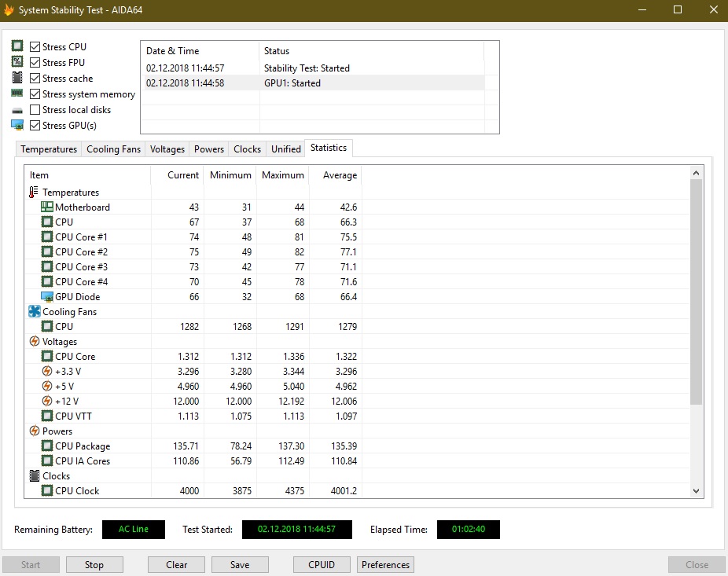The image size is (728, 576).
Task: Click the system memory RAM stick icon
Action: coord(17,94)
